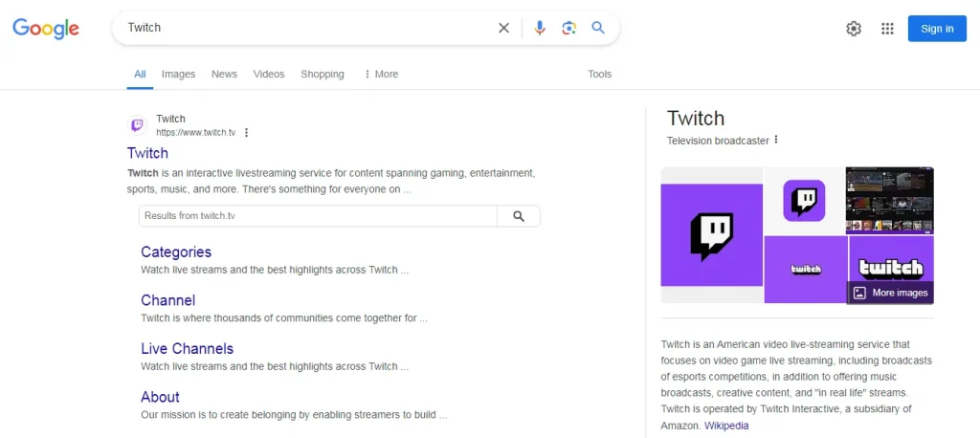Click Sign in button
The width and height of the screenshot is (980, 438).
(937, 29)
